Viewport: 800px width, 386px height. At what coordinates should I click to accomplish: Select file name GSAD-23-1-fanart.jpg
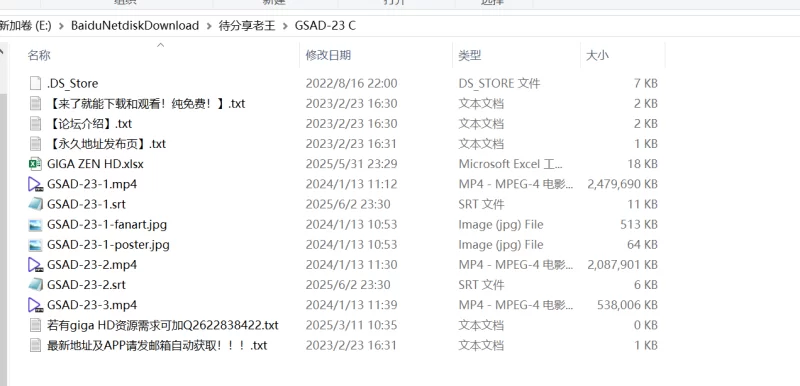[107, 224]
